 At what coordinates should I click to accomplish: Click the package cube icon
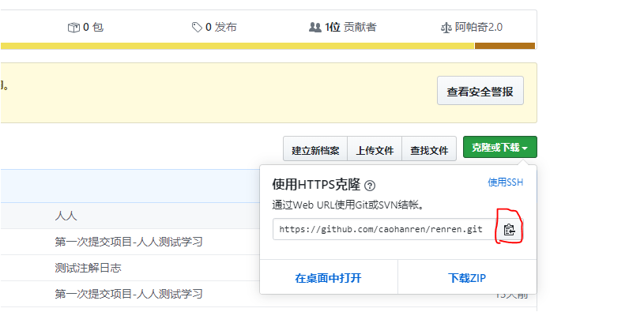[73, 28]
